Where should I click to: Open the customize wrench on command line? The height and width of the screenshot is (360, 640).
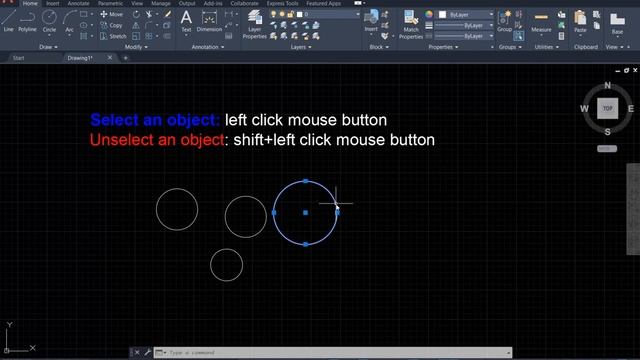click(x=147, y=352)
